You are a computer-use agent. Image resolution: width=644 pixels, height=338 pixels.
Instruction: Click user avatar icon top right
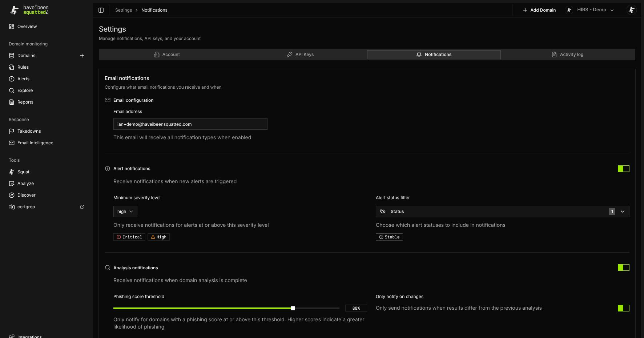[632, 10]
